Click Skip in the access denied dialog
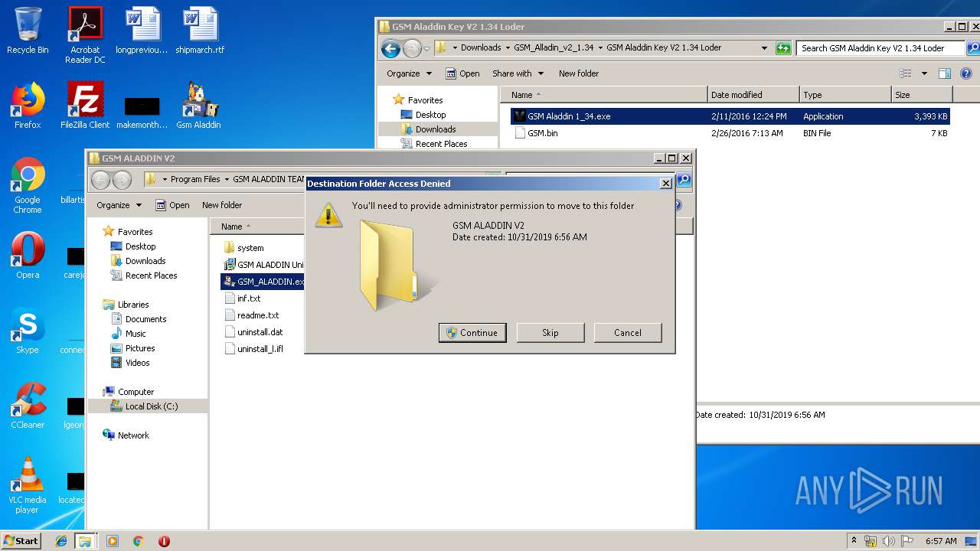This screenshot has width=980, height=551. [x=550, y=333]
